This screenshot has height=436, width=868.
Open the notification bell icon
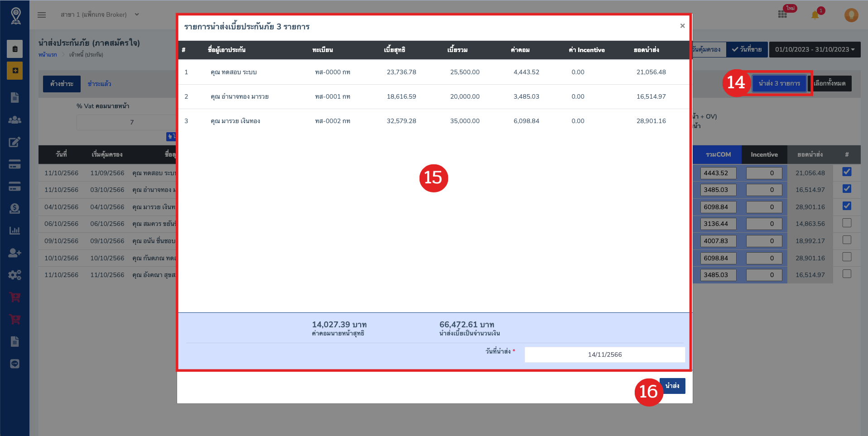pyautogui.click(x=815, y=15)
